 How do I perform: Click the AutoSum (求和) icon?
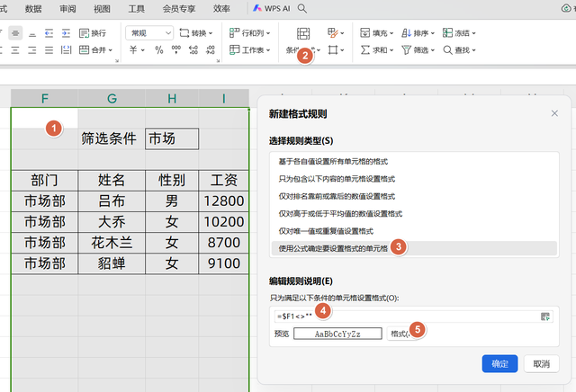click(364, 50)
